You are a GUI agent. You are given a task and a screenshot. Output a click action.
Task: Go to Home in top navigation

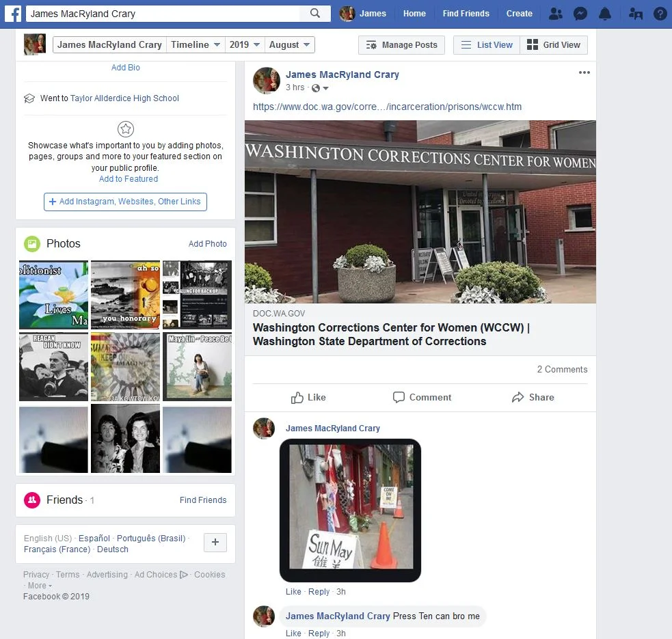[414, 14]
